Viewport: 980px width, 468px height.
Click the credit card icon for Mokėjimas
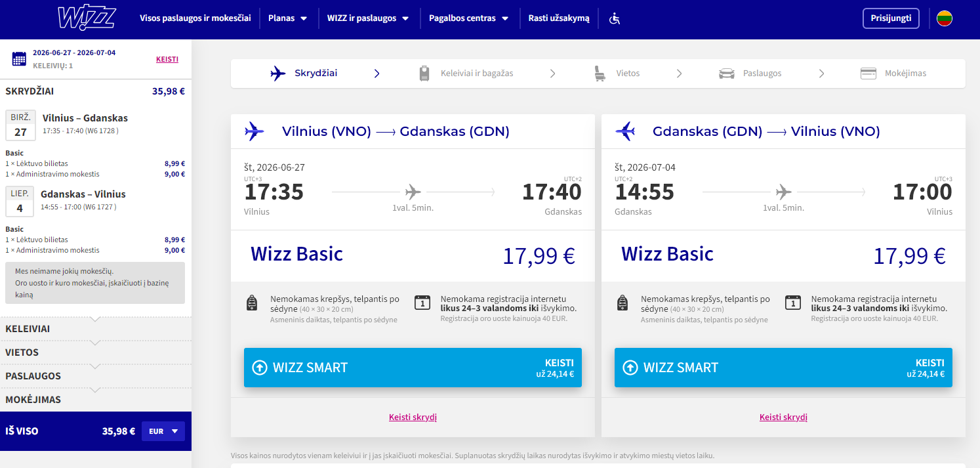pyautogui.click(x=868, y=74)
